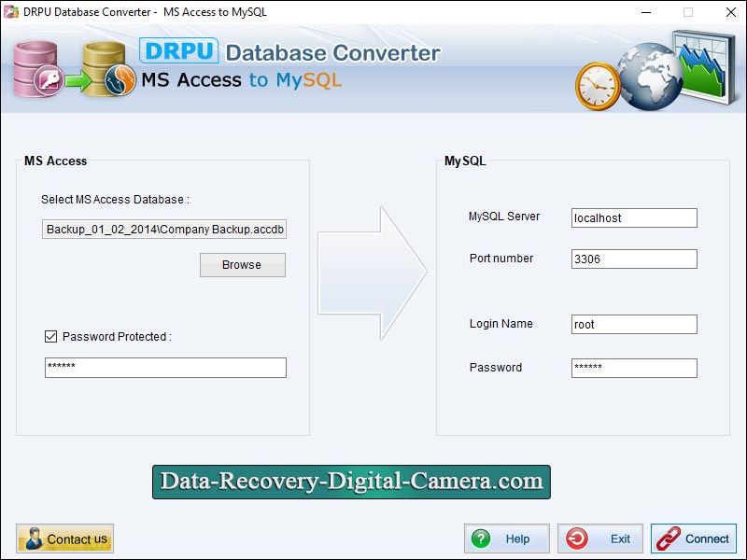Click the Port number field showing 3306
747x560 pixels.
(x=633, y=259)
